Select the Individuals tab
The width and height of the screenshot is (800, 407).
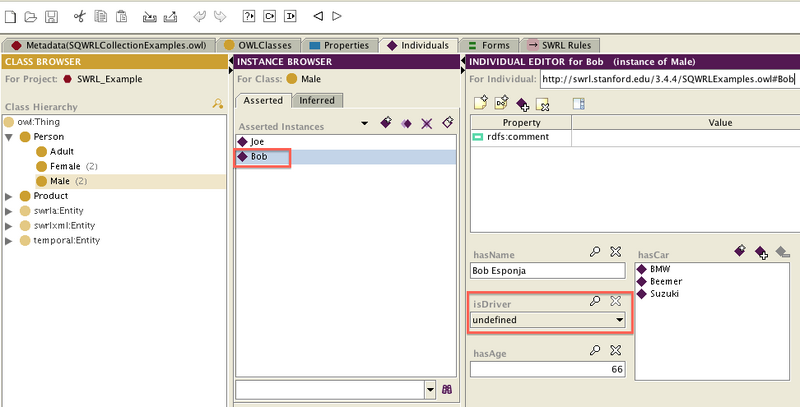418,45
